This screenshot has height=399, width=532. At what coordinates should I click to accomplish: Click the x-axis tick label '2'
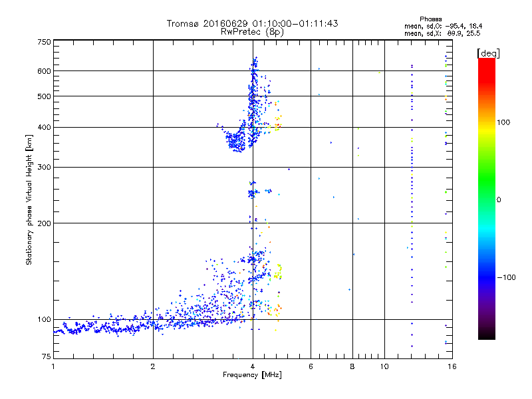(x=153, y=366)
